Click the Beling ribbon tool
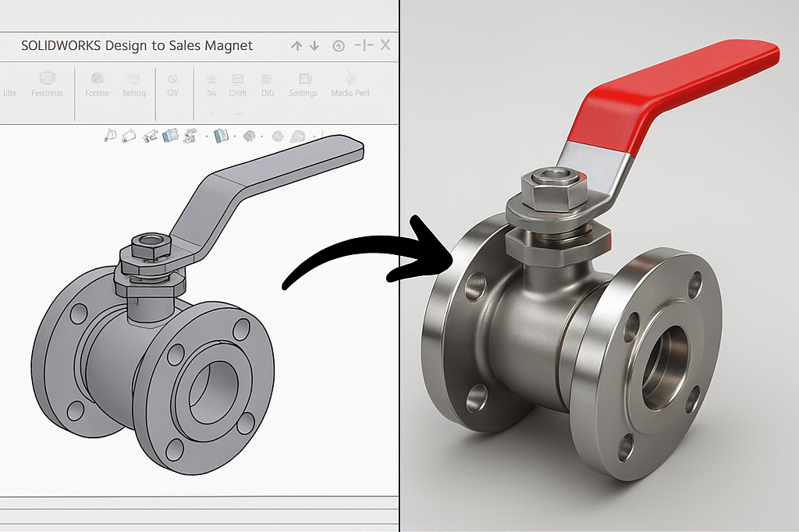Screen dimensions: 799x532 [x=133, y=83]
